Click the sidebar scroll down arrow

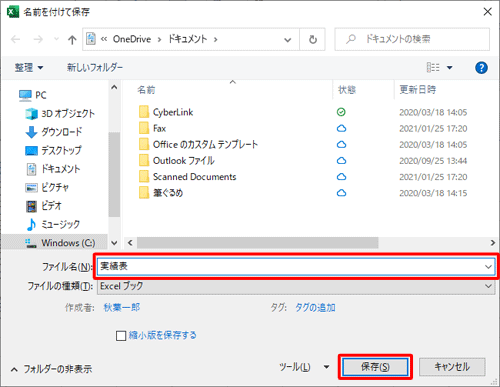click(114, 243)
